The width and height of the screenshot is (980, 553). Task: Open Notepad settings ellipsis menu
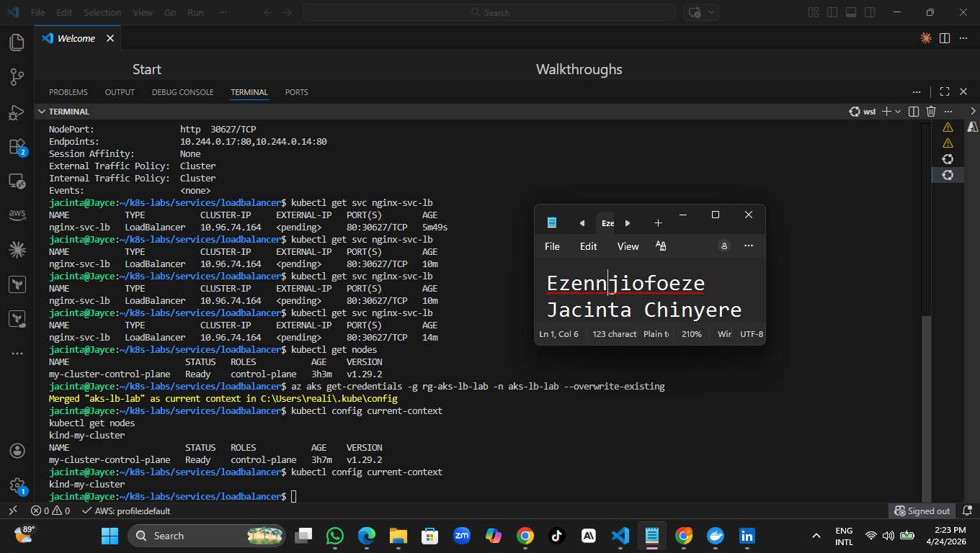[x=749, y=246]
